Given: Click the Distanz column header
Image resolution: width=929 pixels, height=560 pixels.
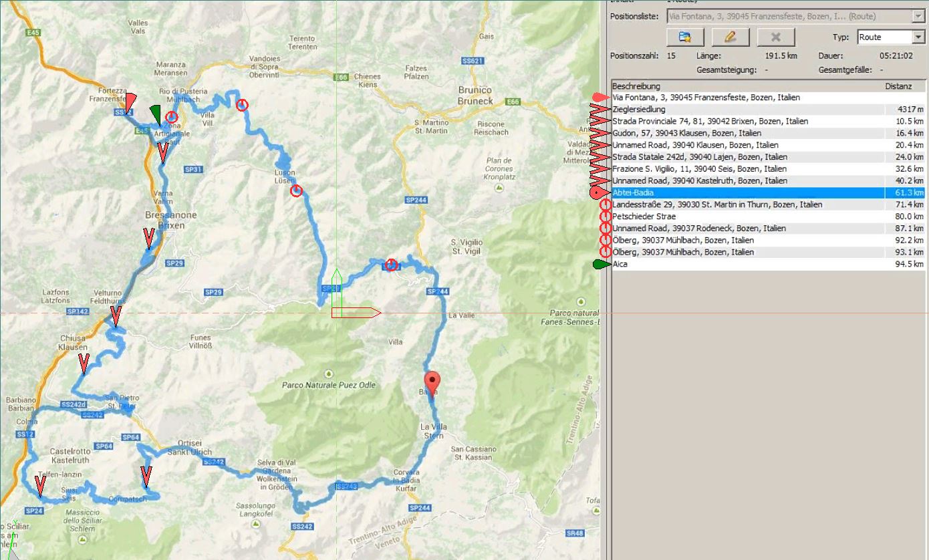Looking at the screenshot, I should coord(899,86).
